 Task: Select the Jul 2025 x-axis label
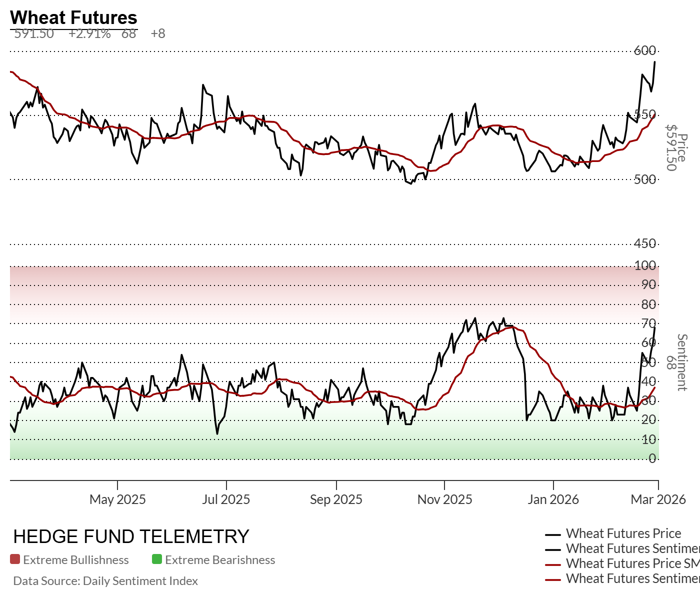[226, 499]
